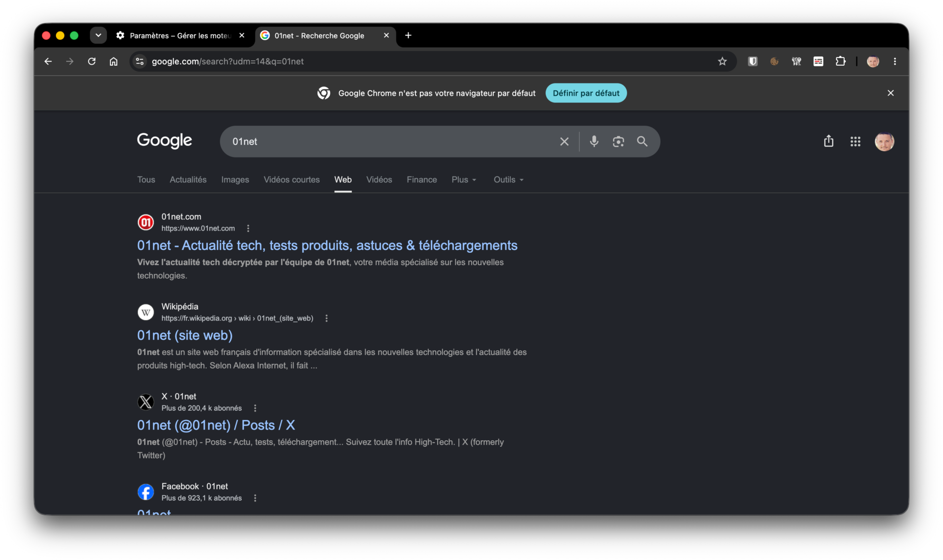Screen dimensions: 943x560
Task: Close the 01net Recherche Google tab
Action: click(x=386, y=35)
